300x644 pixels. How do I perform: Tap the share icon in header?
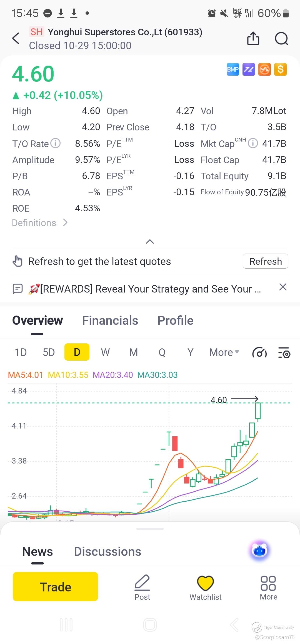tap(253, 38)
